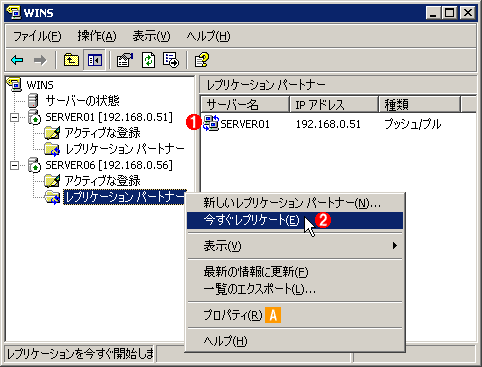
Task: Select SERVER01 [192.168.0.51] tree item
Action: (109, 117)
